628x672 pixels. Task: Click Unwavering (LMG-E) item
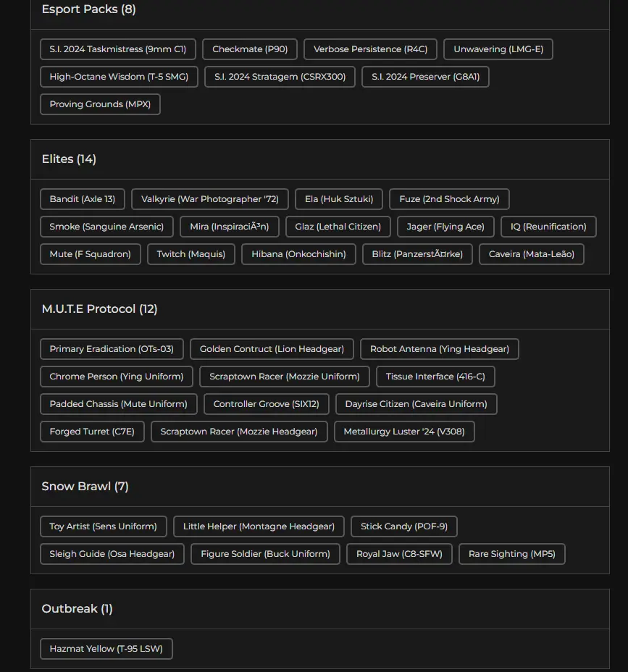(498, 49)
